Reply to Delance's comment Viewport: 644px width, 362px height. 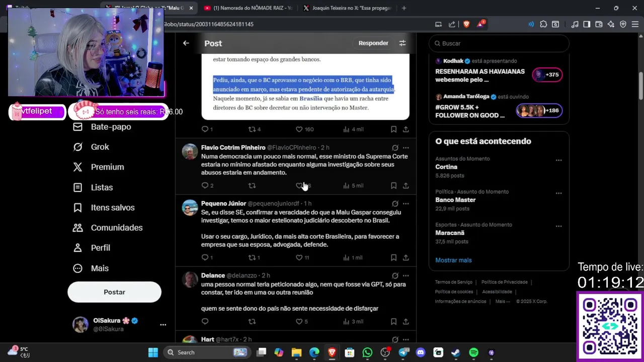click(205, 321)
